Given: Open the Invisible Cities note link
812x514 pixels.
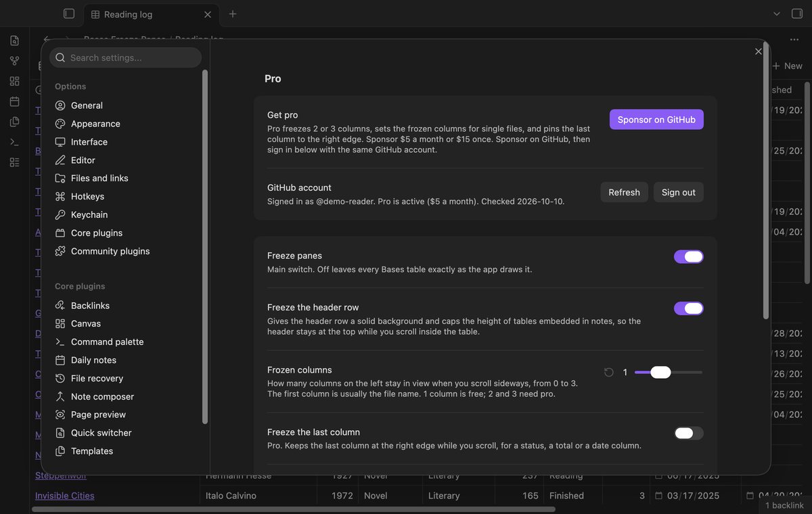Looking at the screenshot, I should pyautogui.click(x=65, y=496).
